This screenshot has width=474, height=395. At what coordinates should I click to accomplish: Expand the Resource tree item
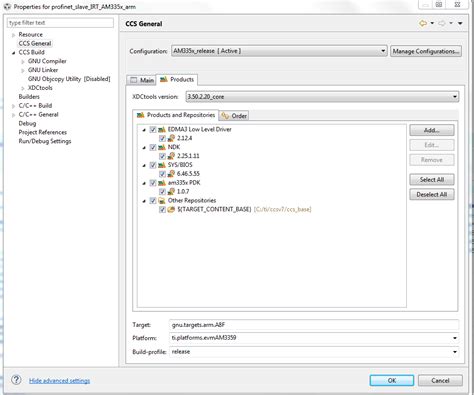tap(13, 35)
